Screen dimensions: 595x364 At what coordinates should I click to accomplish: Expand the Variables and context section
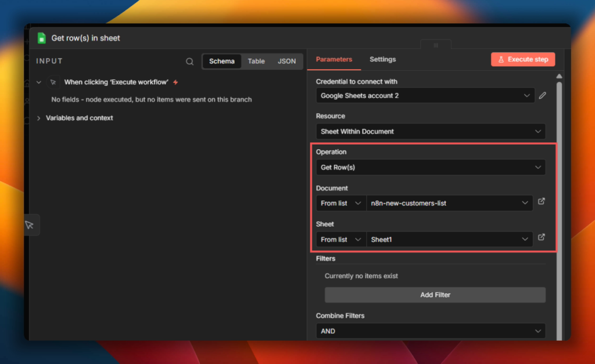pyautogui.click(x=79, y=118)
